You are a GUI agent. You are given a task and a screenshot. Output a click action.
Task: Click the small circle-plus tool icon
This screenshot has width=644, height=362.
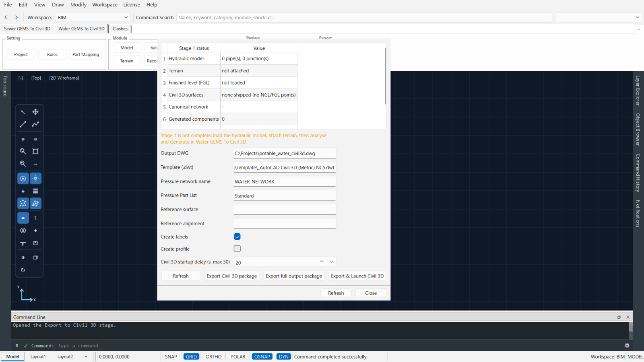(x=23, y=139)
